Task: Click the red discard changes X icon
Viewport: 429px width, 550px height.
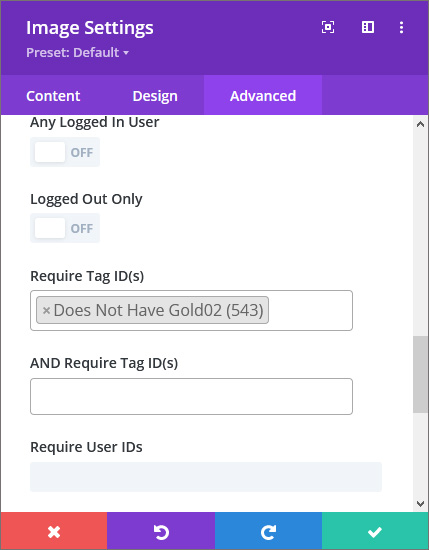Action: (54, 531)
